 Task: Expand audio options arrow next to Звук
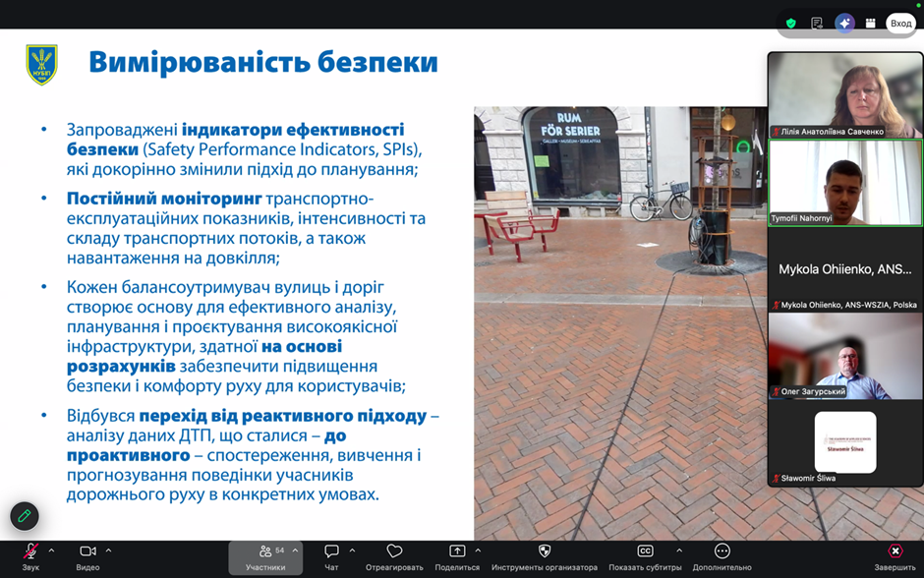click(x=51, y=550)
